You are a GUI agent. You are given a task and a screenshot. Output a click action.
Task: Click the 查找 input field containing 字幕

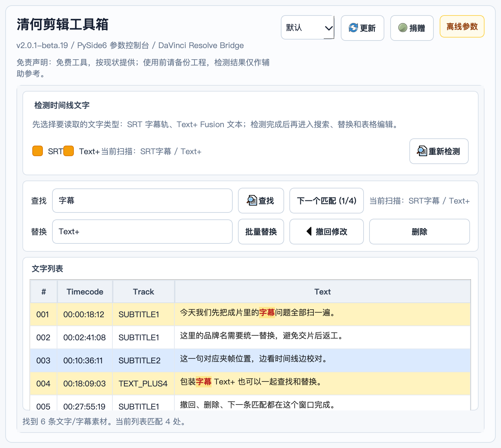click(x=142, y=201)
